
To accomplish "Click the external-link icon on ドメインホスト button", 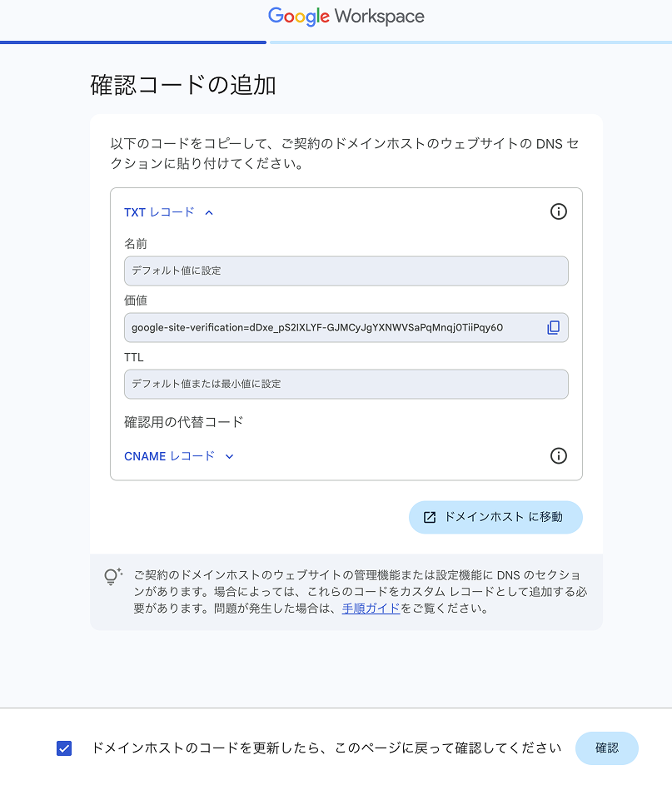I will 429,517.
